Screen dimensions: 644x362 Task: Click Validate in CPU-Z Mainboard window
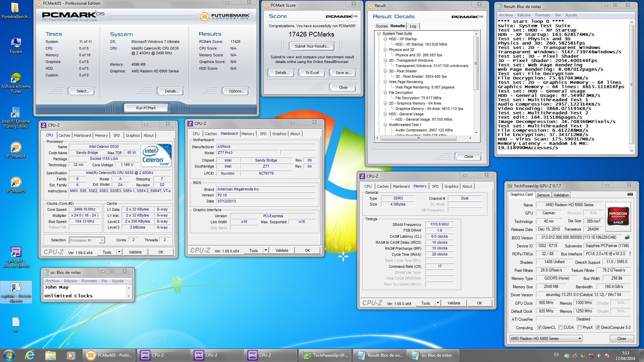click(x=282, y=250)
